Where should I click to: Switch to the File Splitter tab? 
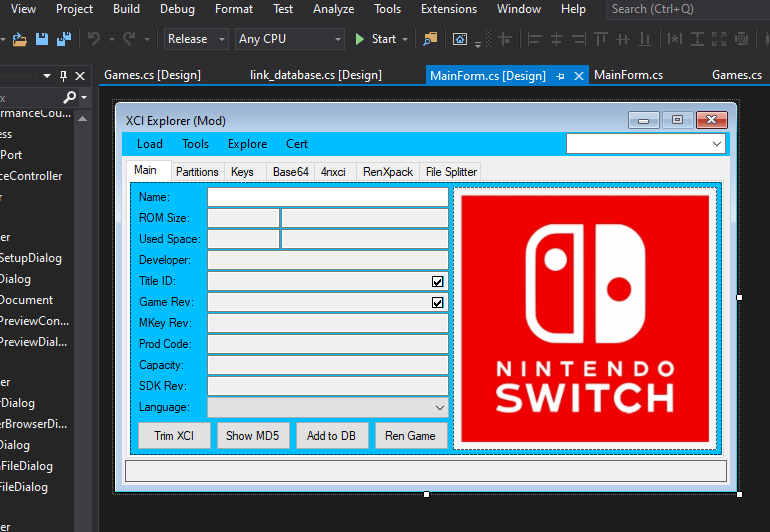tap(451, 172)
